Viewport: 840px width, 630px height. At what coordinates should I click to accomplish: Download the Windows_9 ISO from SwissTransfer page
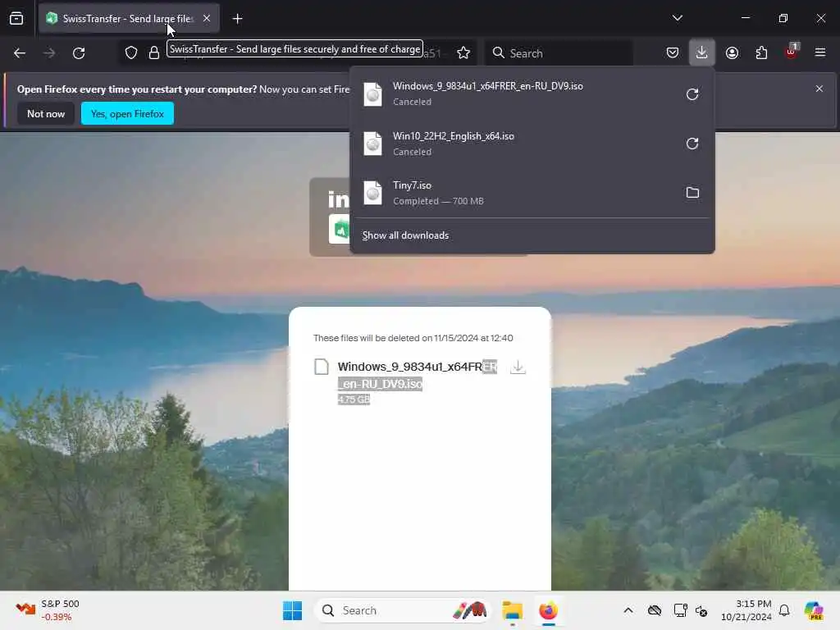[518, 367]
